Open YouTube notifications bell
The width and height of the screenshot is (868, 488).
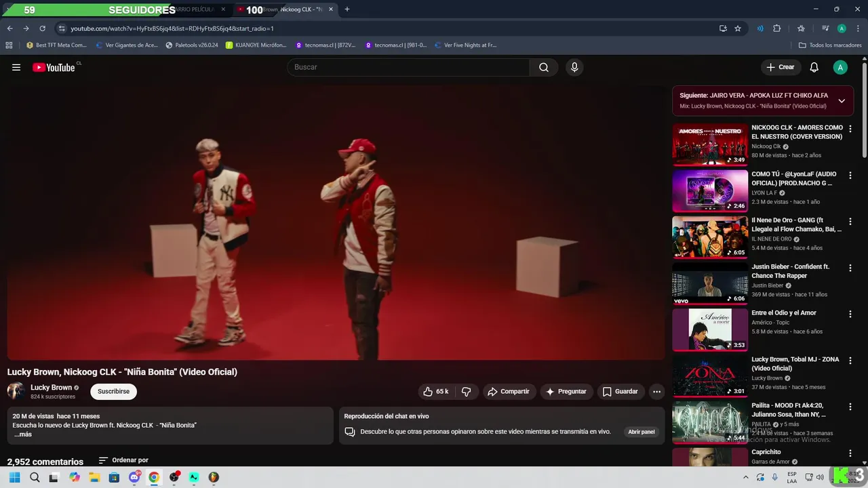[814, 67]
